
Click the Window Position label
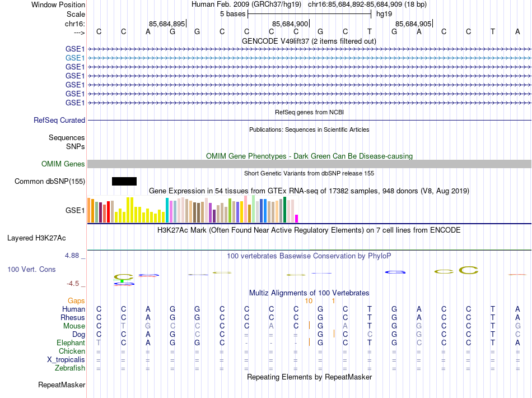[58, 4]
